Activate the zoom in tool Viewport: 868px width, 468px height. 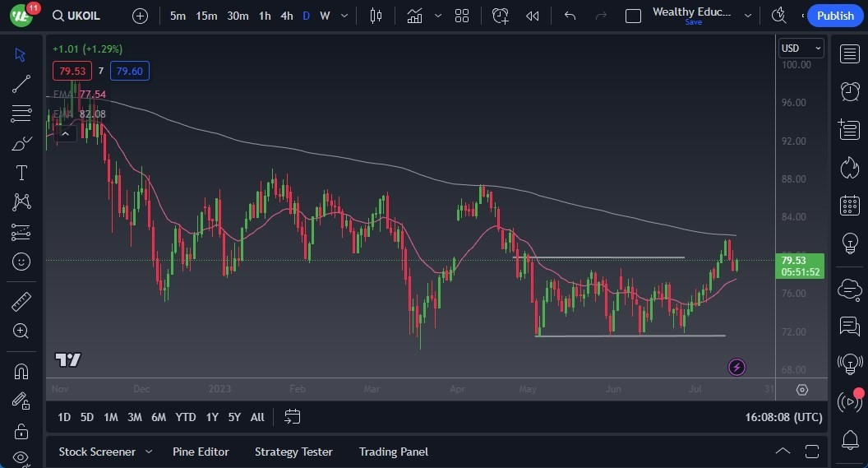tap(21, 331)
